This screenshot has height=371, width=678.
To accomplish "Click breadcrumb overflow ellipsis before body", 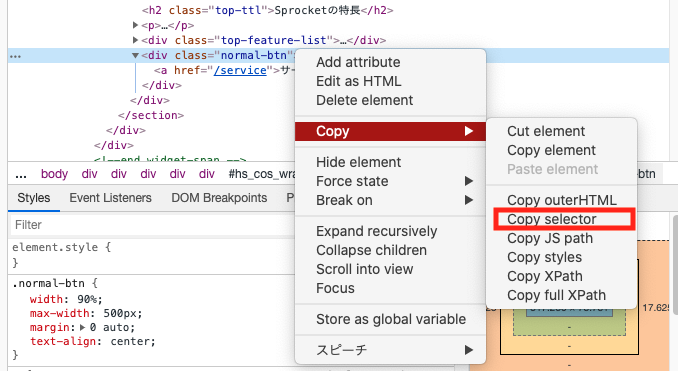I will tap(21, 175).
